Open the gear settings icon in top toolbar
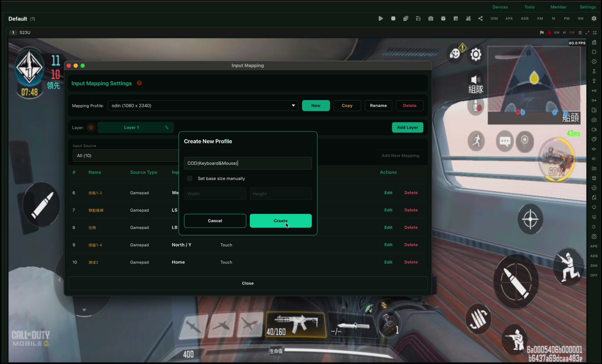The image size is (602, 364). [x=594, y=19]
